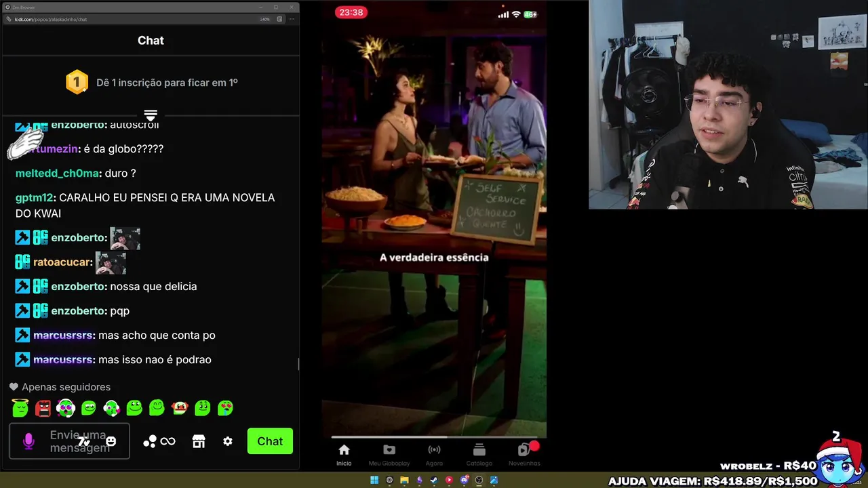Click the chat scrollbar
Viewport: 868px width, 488px height.
click(298, 364)
